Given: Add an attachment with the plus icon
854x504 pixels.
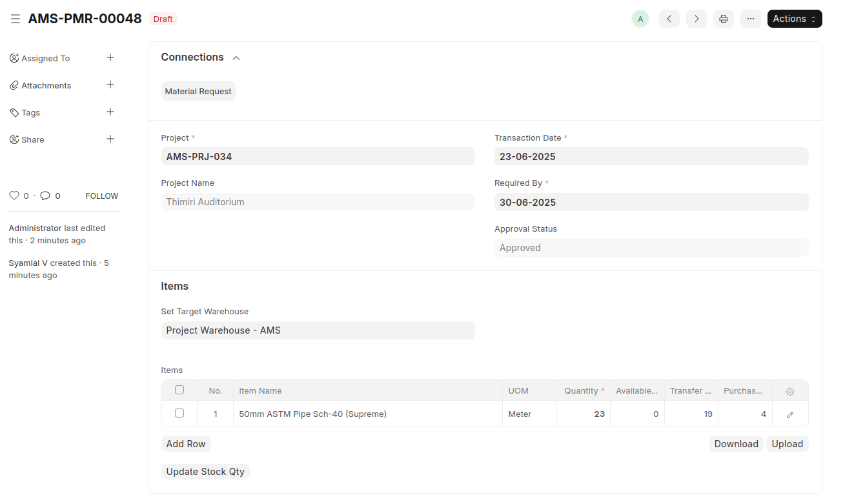Looking at the screenshot, I should click(110, 85).
